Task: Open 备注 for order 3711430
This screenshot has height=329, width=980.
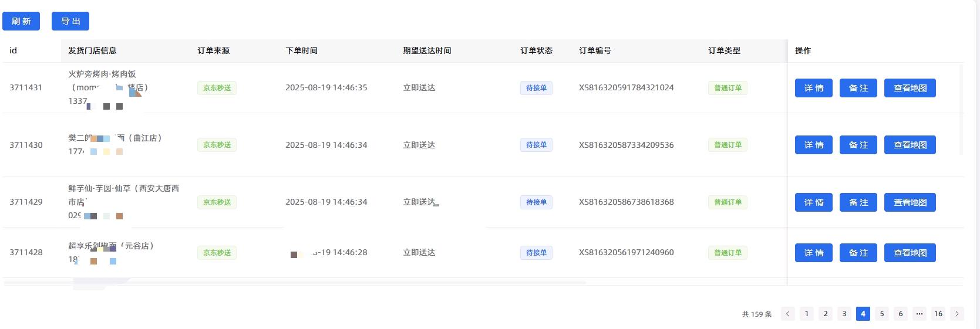Action: [858, 145]
